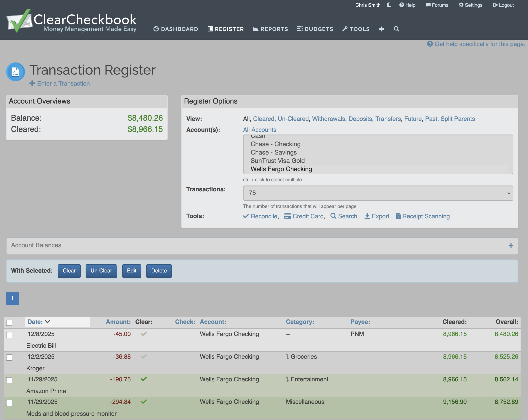The image size is (528, 420).
Task: Expand the Account Balances panel
Action: 511,245
